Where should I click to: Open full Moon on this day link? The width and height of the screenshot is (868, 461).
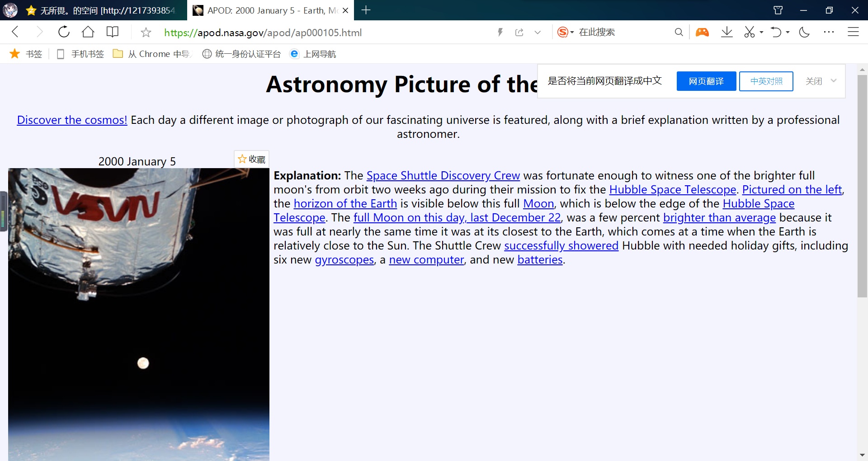click(457, 217)
